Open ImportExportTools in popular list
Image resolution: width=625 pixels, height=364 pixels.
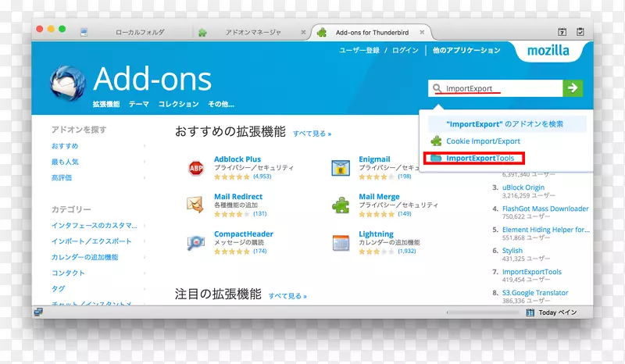[x=532, y=272]
